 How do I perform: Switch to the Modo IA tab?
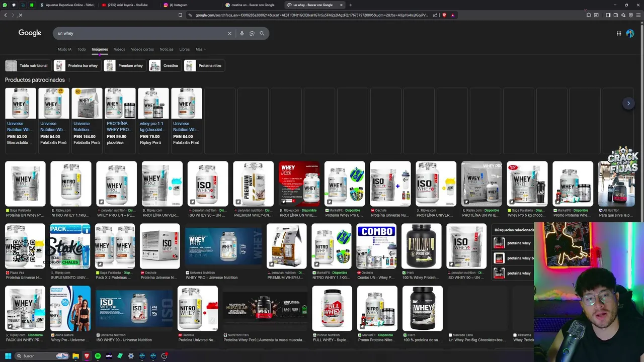pos(64,49)
